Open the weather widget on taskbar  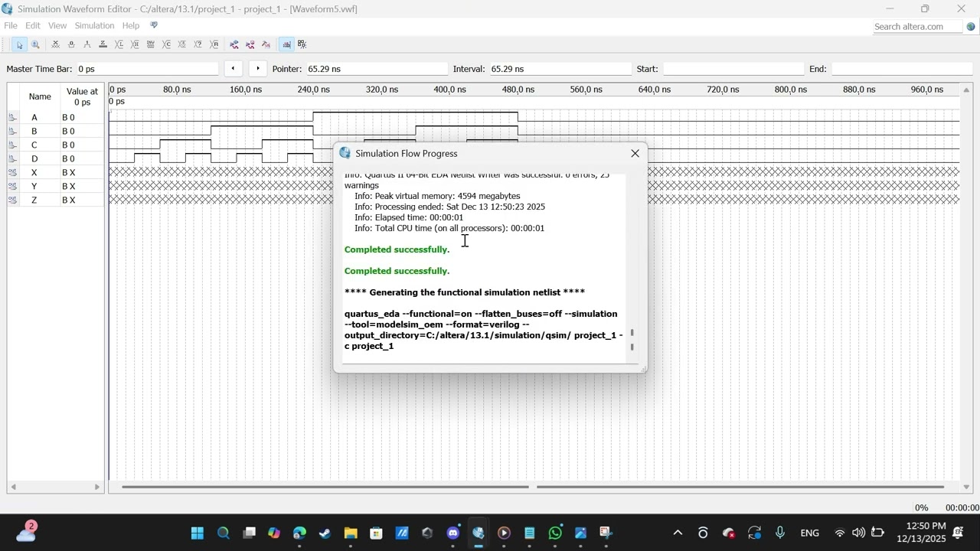click(x=26, y=532)
